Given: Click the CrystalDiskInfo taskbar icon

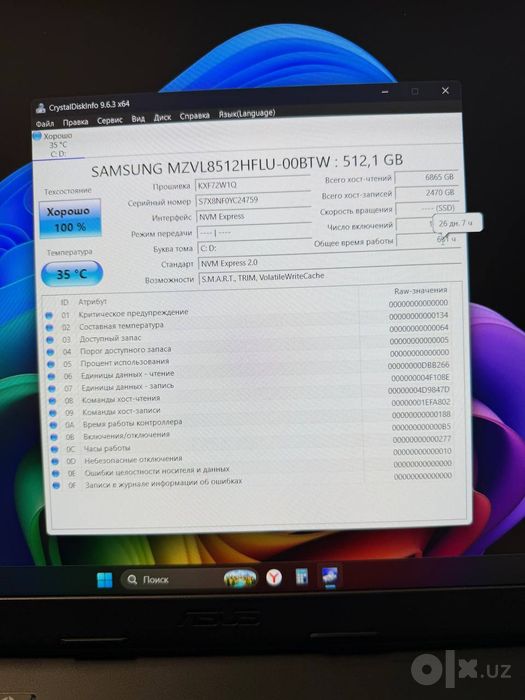Looking at the screenshot, I should point(330,576).
